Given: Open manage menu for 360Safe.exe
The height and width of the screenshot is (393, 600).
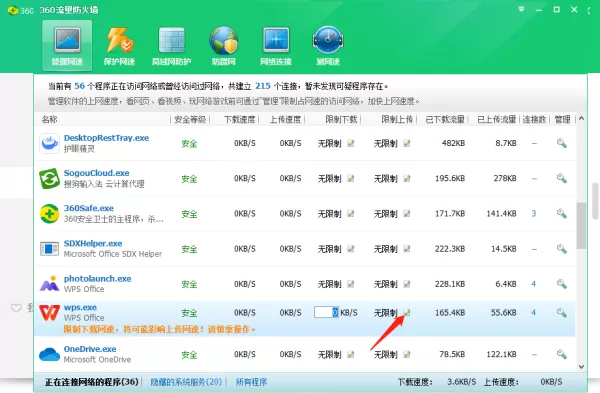Looking at the screenshot, I should pyautogui.click(x=561, y=214).
